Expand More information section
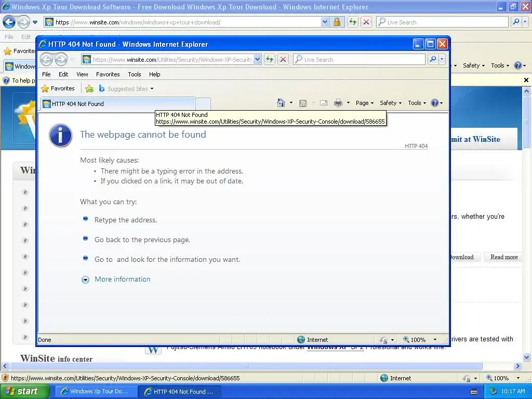Image resolution: width=532 pixels, height=399 pixels. (x=86, y=280)
